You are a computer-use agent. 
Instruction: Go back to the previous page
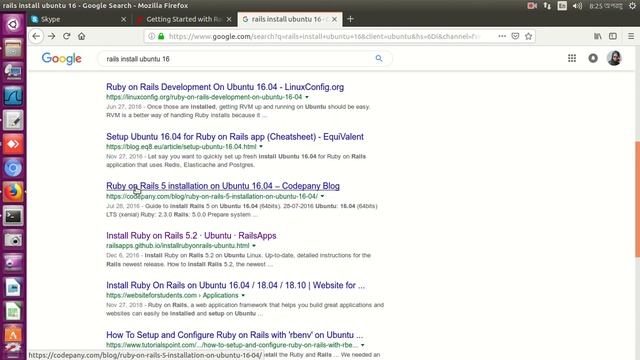pos(36,36)
